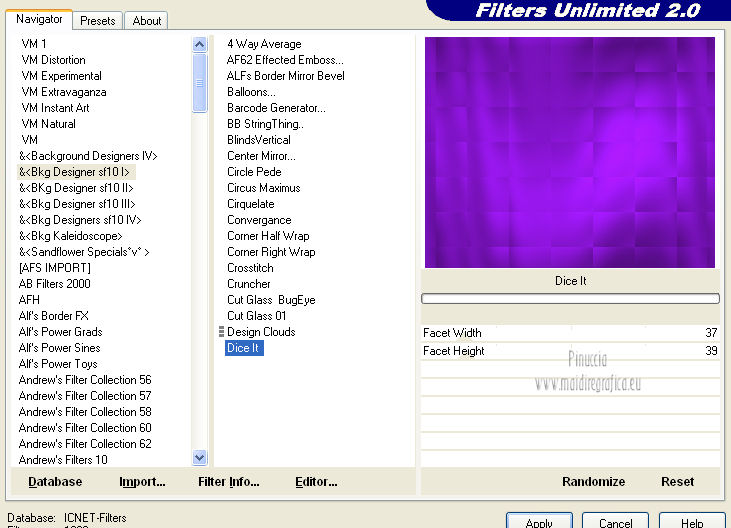Reset the filter parameters
The height and width of the screenshot is (528, 731).
pos(677,481)
